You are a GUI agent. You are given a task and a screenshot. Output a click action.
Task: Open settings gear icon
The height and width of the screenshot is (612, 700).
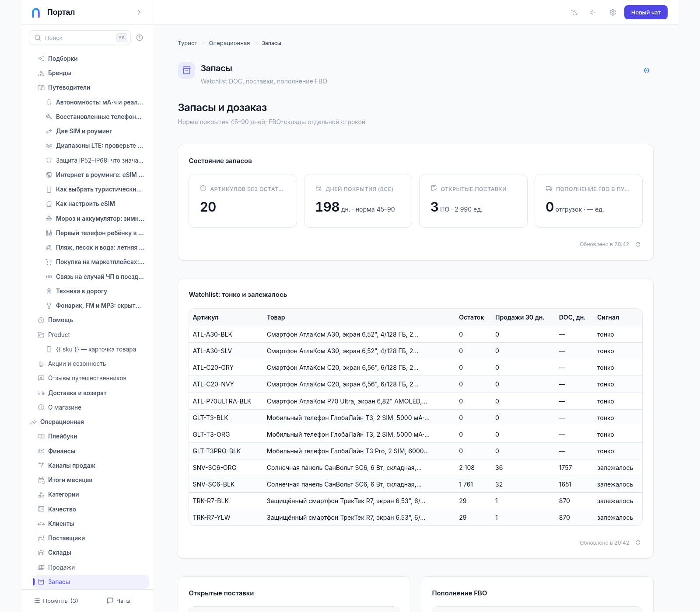click(612, 12)
